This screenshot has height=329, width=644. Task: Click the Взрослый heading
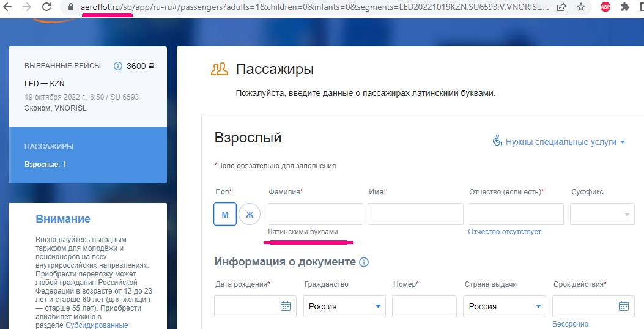(x=248, y=138)
